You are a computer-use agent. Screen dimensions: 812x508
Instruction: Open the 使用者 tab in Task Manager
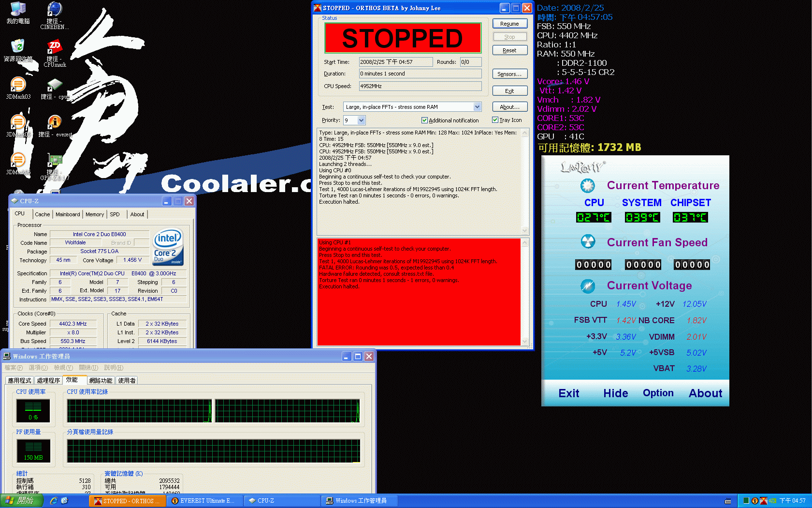pyautogui.click(x=127, y=380)
